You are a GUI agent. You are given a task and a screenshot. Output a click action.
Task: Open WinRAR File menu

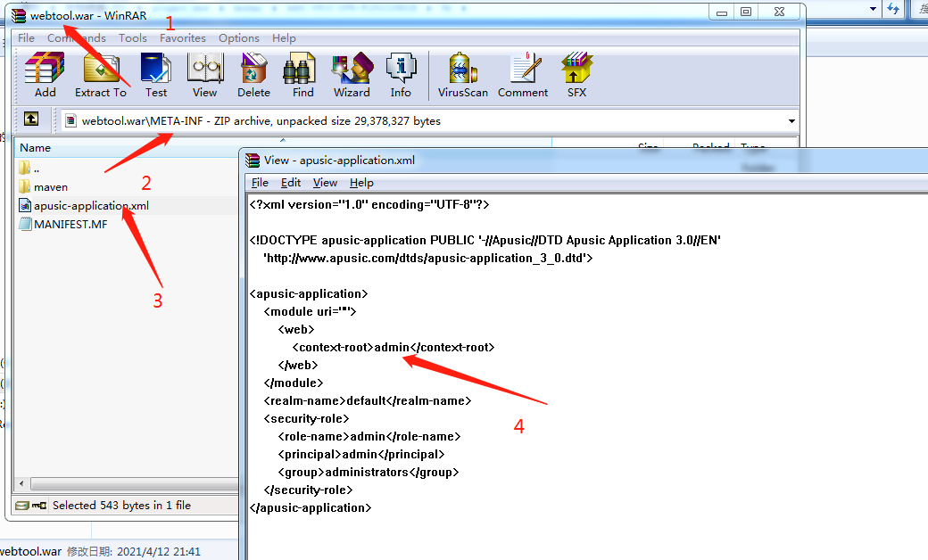[x=26, y=37]
